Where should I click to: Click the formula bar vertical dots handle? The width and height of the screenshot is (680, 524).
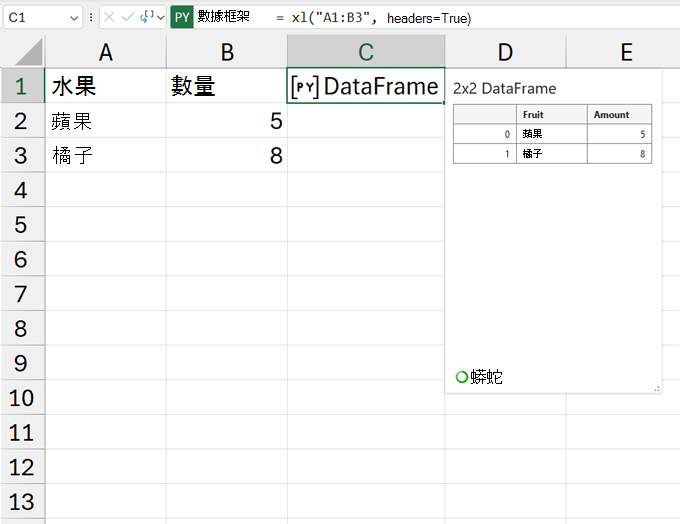pyautogui.click(x=91, y=17)
